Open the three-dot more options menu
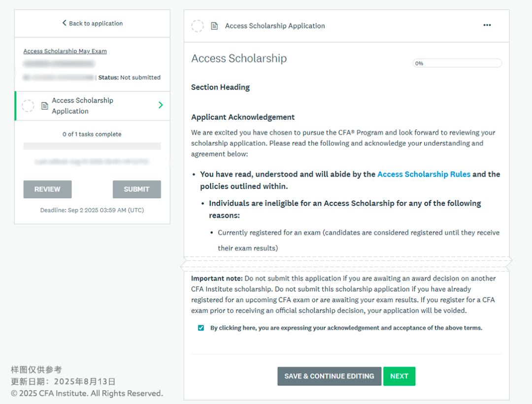This screenshot has width=532, height=404. [487, 26]
